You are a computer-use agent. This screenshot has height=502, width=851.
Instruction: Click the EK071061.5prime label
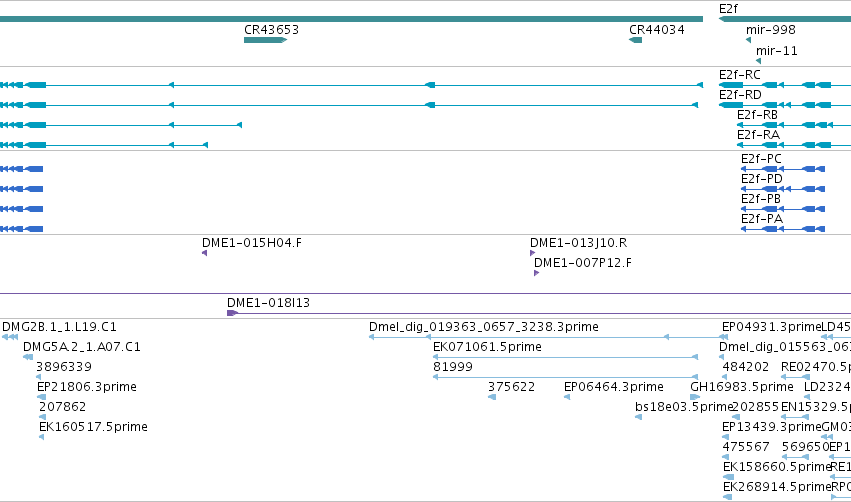487,347
